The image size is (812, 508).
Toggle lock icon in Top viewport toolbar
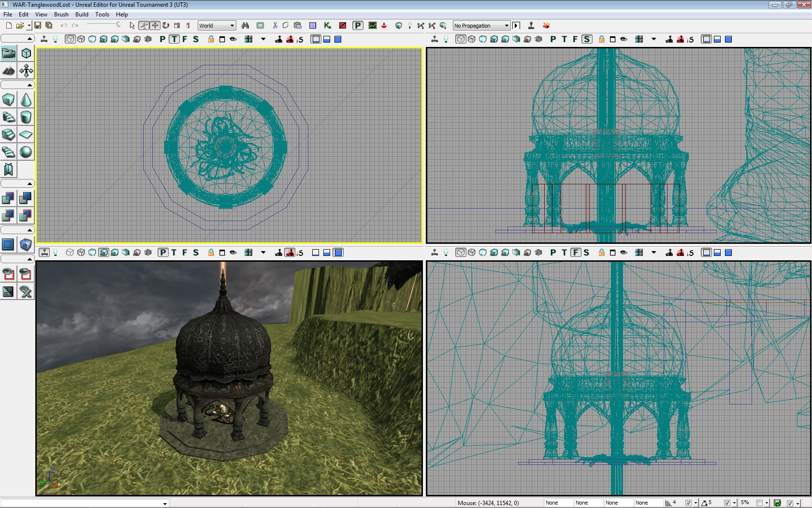(211, 39)
